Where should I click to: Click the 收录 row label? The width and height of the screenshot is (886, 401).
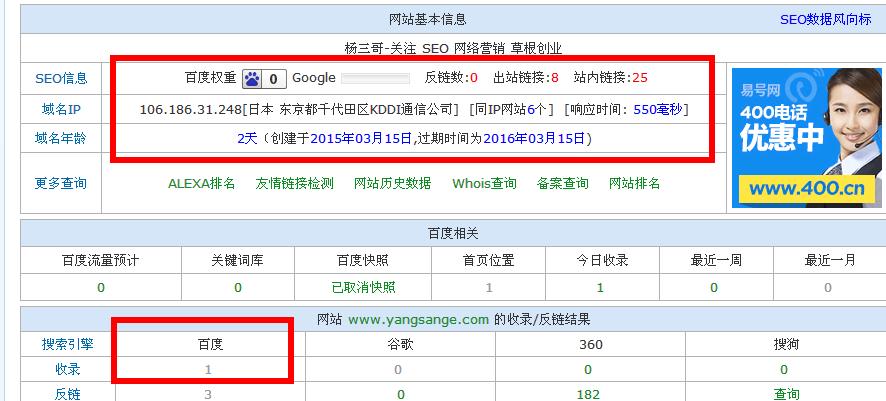(68, 369)
